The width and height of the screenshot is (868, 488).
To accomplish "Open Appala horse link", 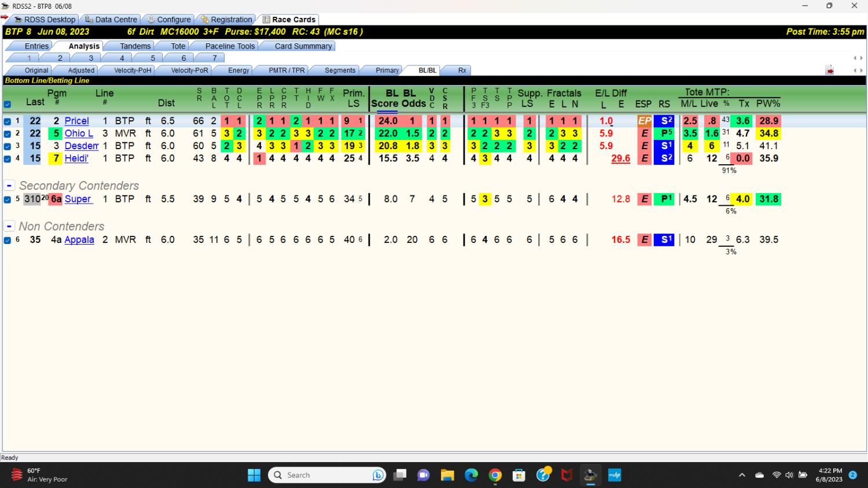I will [x=79, y=239].
